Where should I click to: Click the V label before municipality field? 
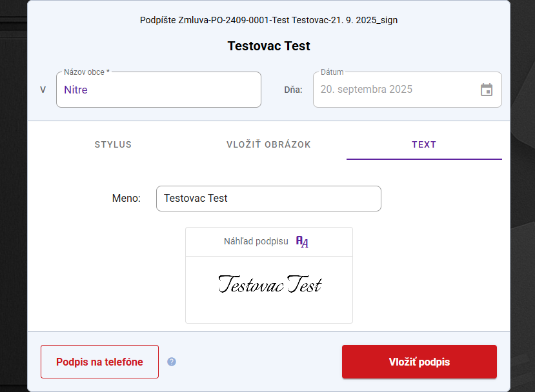43,90
